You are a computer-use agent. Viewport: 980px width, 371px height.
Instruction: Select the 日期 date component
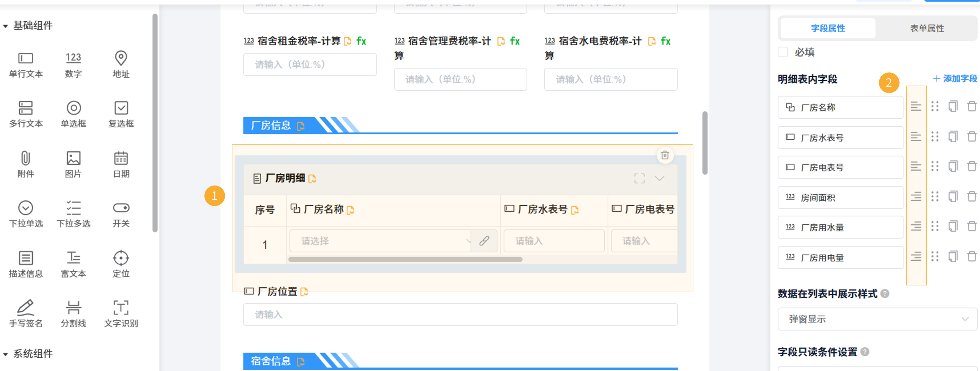pos(121,165)
